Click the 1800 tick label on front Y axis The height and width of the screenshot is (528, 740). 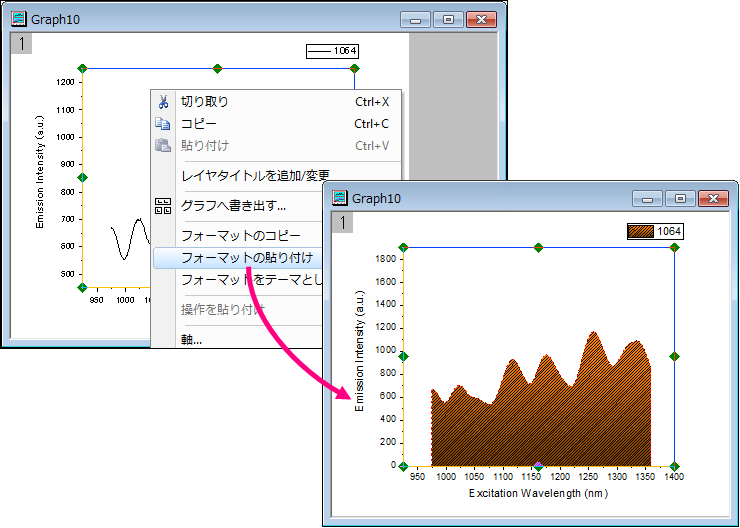(386, 260)
